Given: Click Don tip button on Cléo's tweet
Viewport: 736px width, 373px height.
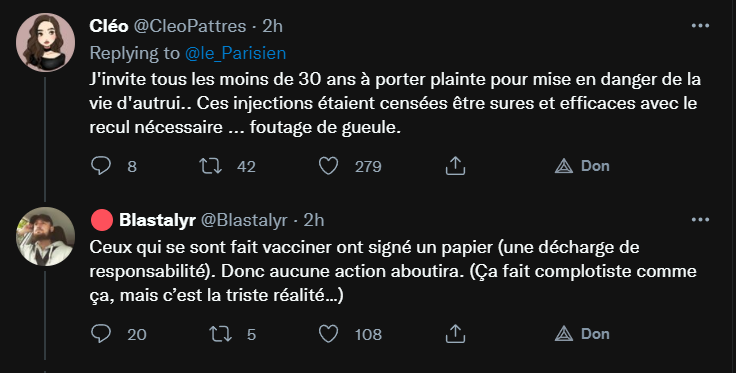Looking at the screenshot, I should (x=582, y=166).
